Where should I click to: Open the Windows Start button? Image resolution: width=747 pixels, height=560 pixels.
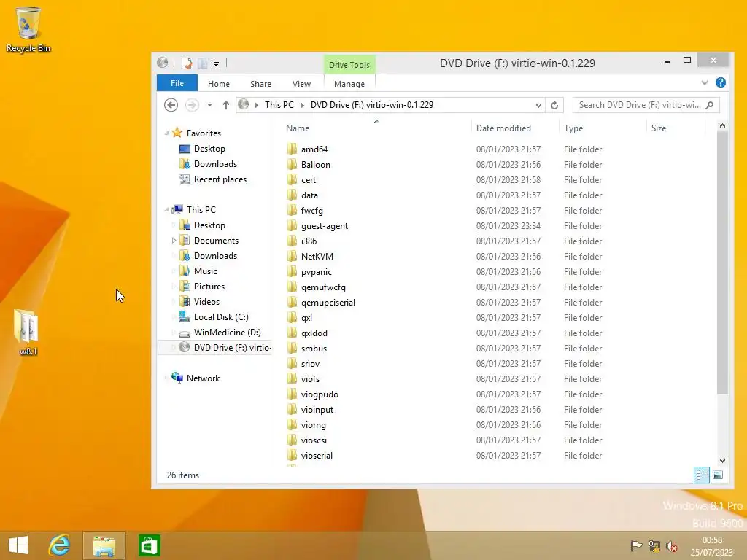click(18, 545)
